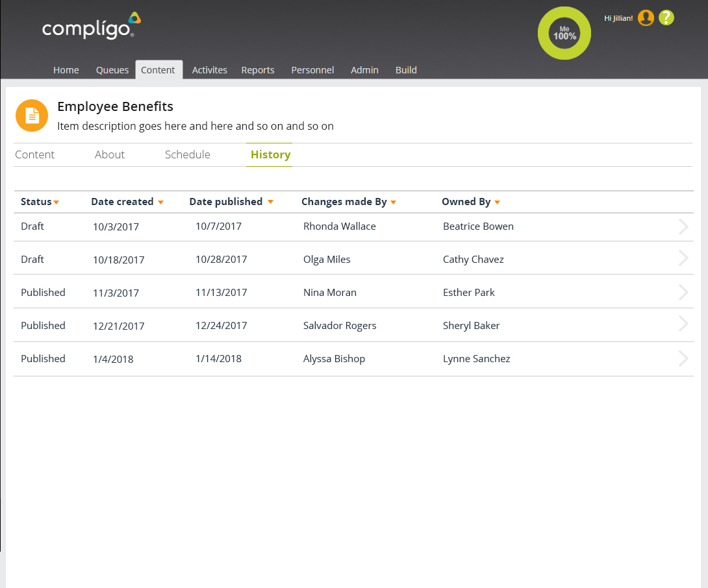Switch to the Schedule tab
Screen dimensions: 708x588
click(x=188, y=154)
